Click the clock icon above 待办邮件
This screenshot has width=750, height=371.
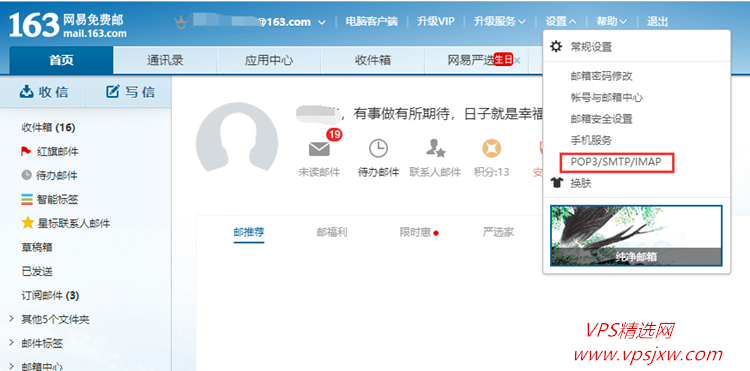click(x=378, y=149)
